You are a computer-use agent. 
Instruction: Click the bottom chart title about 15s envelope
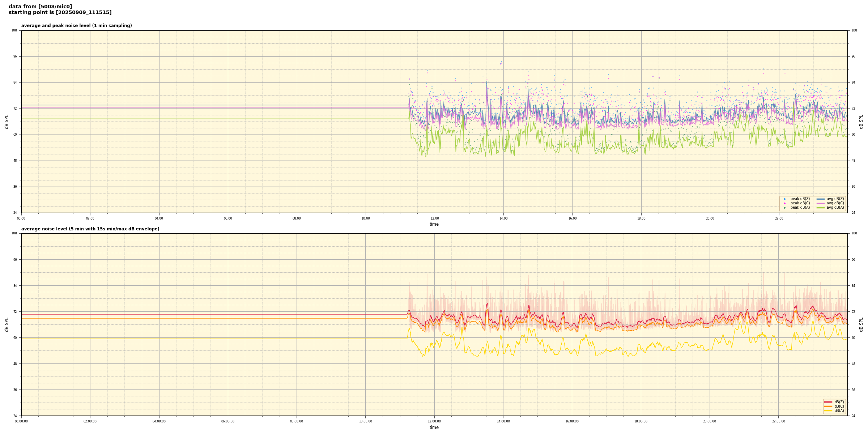coord(90,229)
